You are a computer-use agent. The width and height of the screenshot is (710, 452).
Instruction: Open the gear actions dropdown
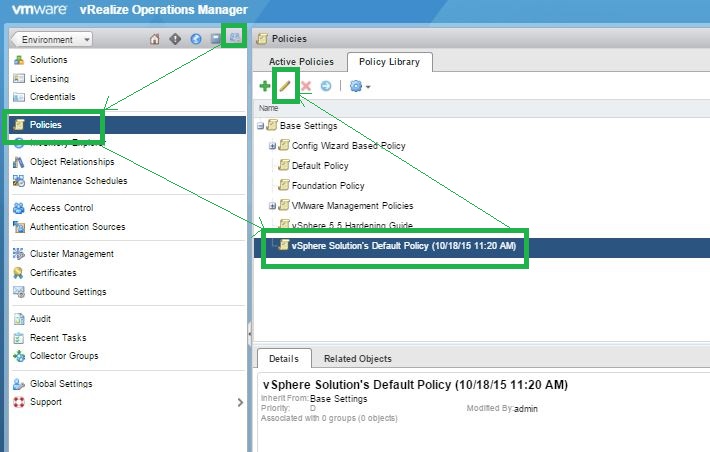(360, 87)
